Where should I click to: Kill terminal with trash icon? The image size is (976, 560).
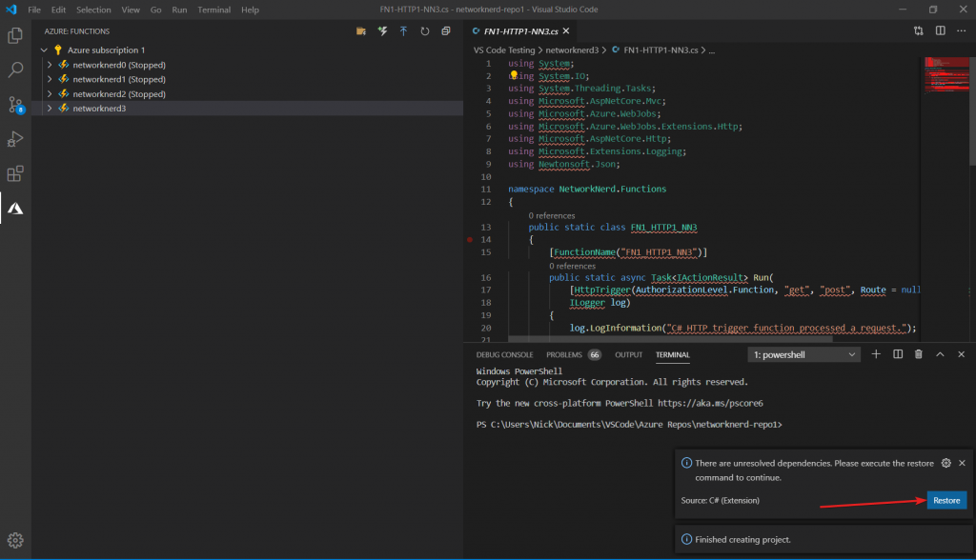coord(918,354)
